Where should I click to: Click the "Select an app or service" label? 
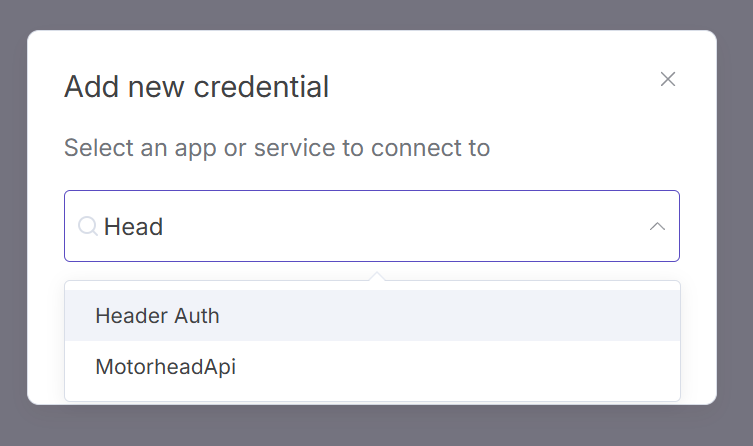(276, 149)
